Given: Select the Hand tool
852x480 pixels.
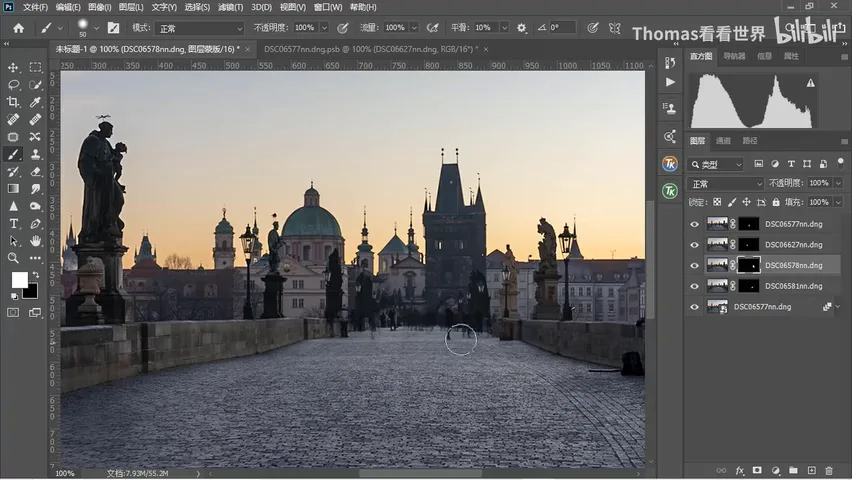Looking at the screenshot, I should click(x=35, y=240).
